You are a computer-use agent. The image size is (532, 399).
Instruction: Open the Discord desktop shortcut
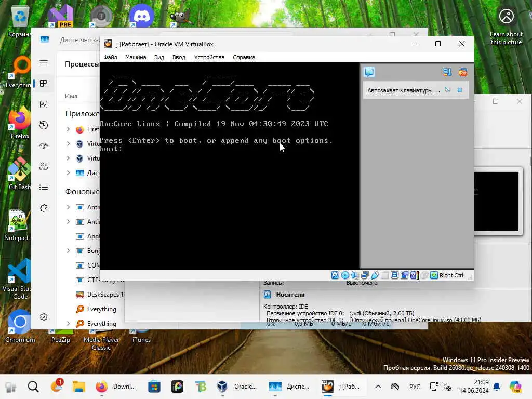click(141, 15)
